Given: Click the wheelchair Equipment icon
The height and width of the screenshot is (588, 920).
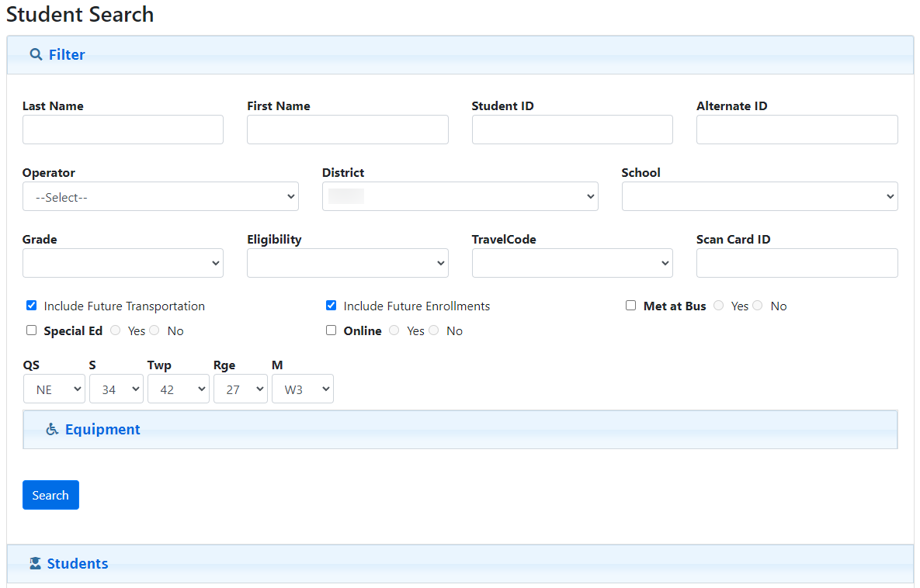Looking at the screenshot, I should click(x=52, y=429).
